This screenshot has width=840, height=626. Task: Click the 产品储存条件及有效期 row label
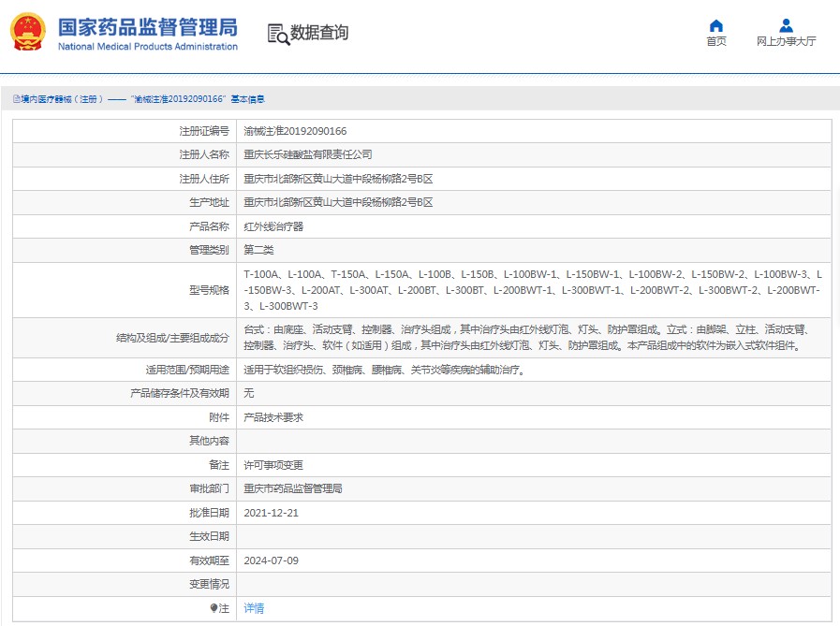click(x=180, y=393)
